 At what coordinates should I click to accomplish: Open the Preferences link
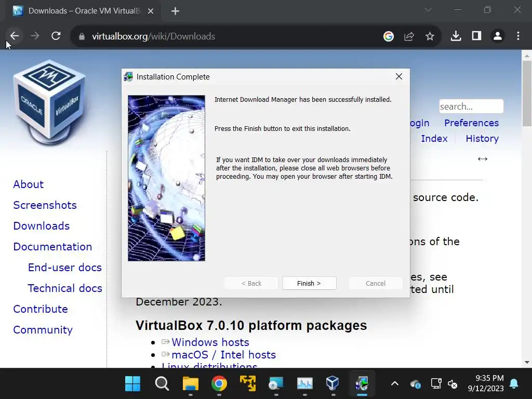tap(471, 123)
